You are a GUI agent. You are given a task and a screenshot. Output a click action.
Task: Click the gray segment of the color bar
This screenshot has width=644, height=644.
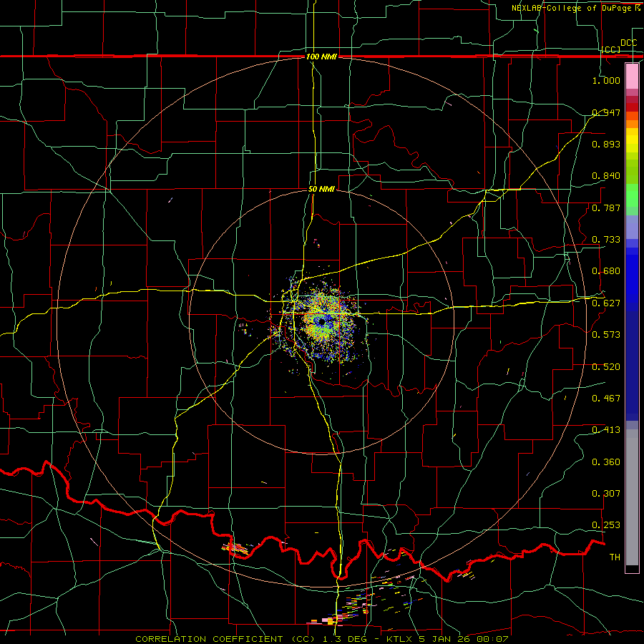(x=632, y=497)
